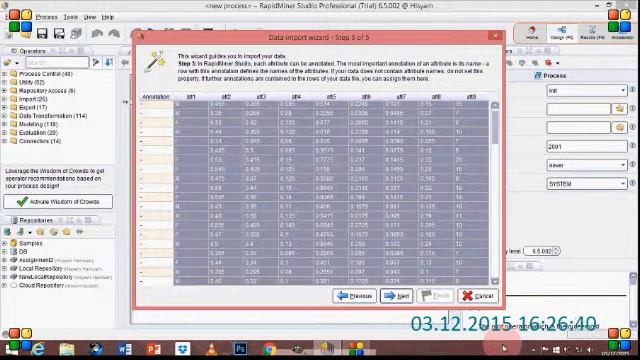Click the first empty text field in Parameters
Image resolution: width=640 pixels, height=360 pixels.
(x=578, y=109)
